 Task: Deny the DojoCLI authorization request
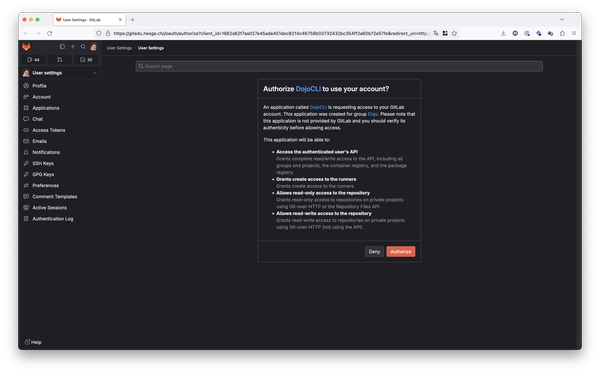tap(374, 252)
